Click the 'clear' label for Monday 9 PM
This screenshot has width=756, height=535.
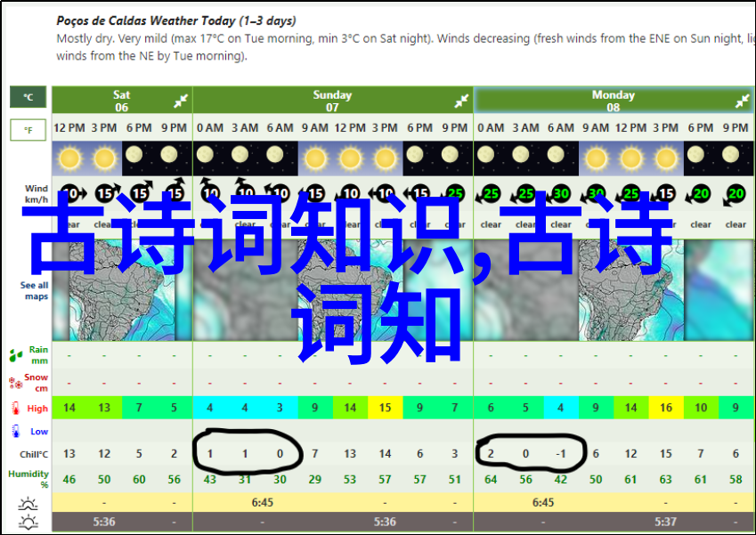click(x=736, y=224)
